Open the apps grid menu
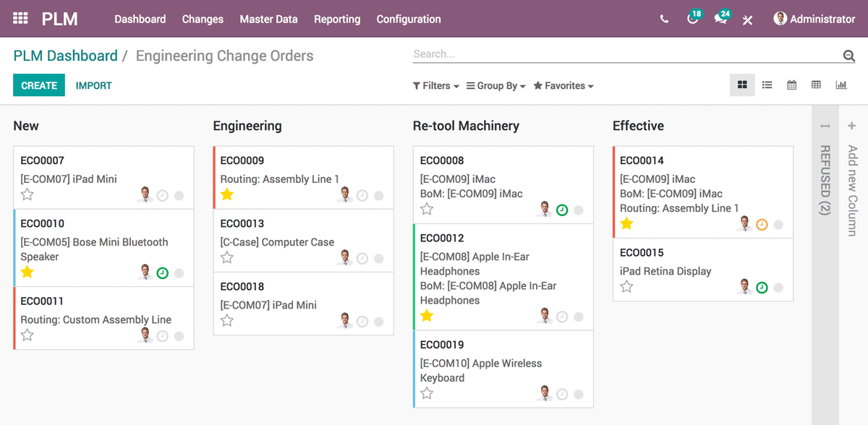868x425 pixels. tap(19, 19)
